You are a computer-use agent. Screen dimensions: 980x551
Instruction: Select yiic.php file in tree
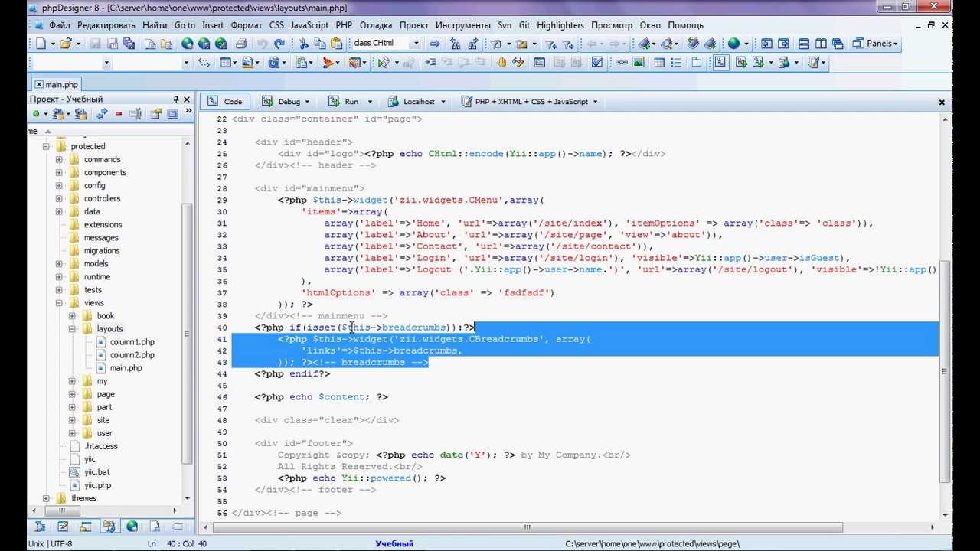[97, 485]
